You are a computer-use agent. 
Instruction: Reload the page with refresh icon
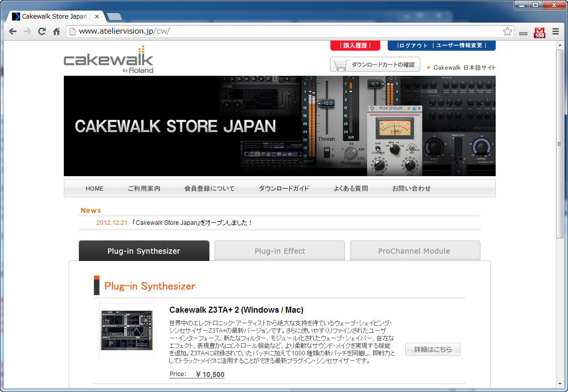click(42, 32)
